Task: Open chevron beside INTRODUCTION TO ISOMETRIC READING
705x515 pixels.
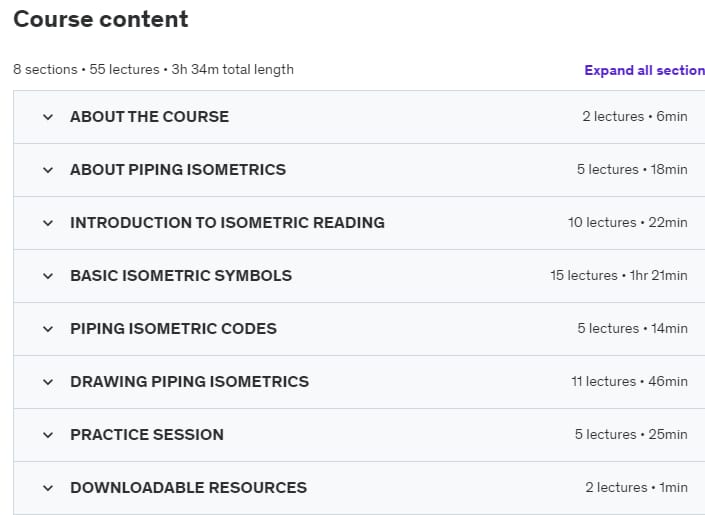Action: [x=48, y=223]
